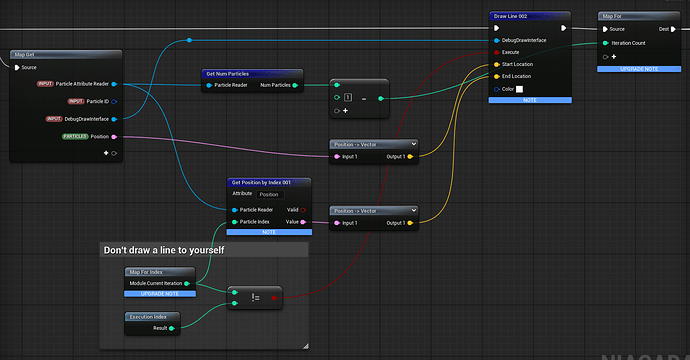Click the Color input pin on Draw Line 002

click(x=496, y=89)
